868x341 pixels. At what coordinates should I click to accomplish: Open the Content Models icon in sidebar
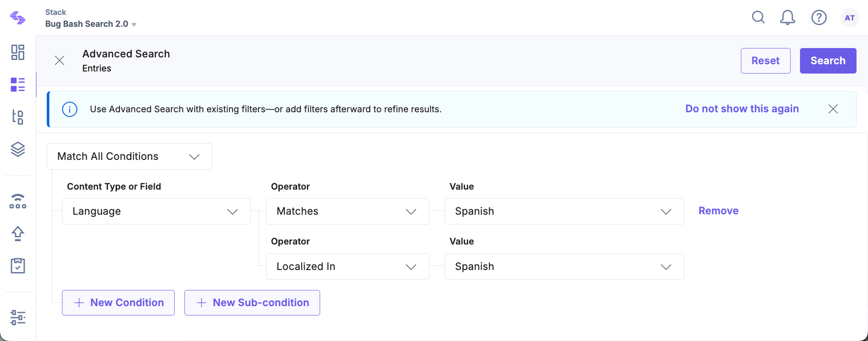point(18,117)
